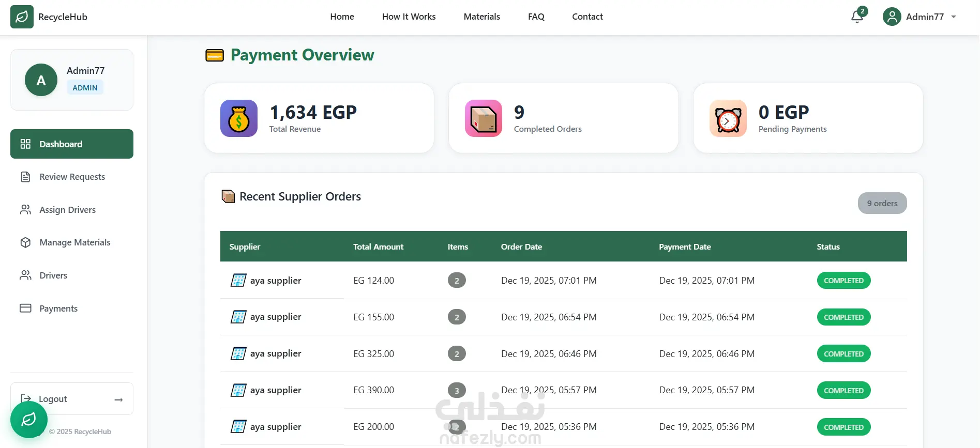Click the 9 orders badge
This screenshot has height=448, width=980.
click(882, 203)
